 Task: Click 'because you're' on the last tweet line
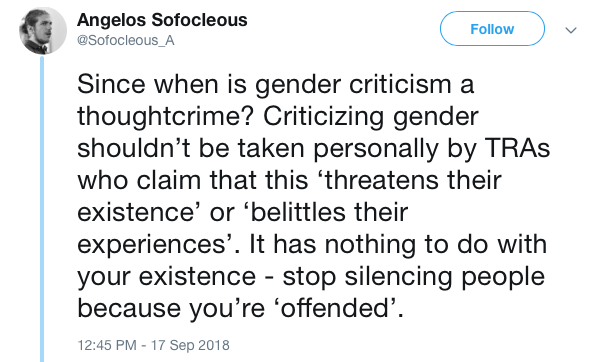(171, 308)
